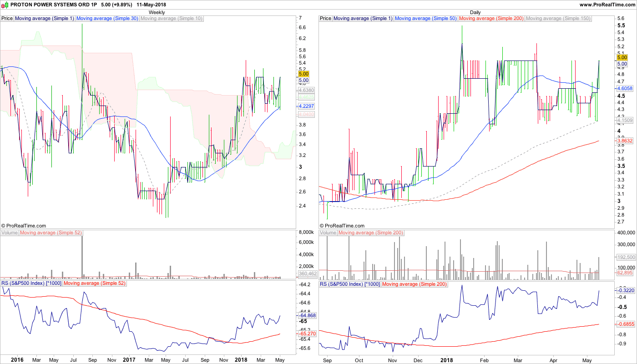Select Moving average (Simple 52) in Weekly RS panel
The width and height of the screenshot is (637, 364).
coord(94,283)
